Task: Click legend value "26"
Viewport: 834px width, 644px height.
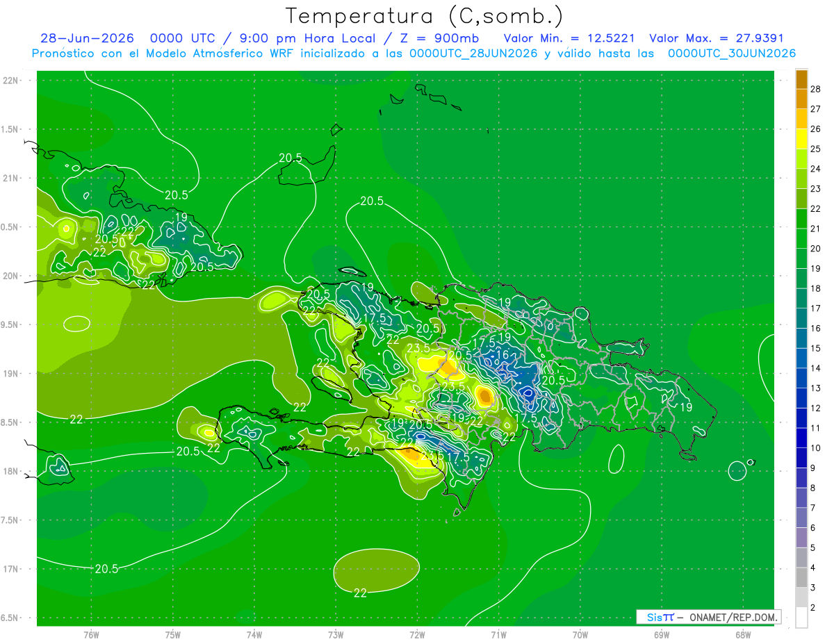Action: point(816,129)
